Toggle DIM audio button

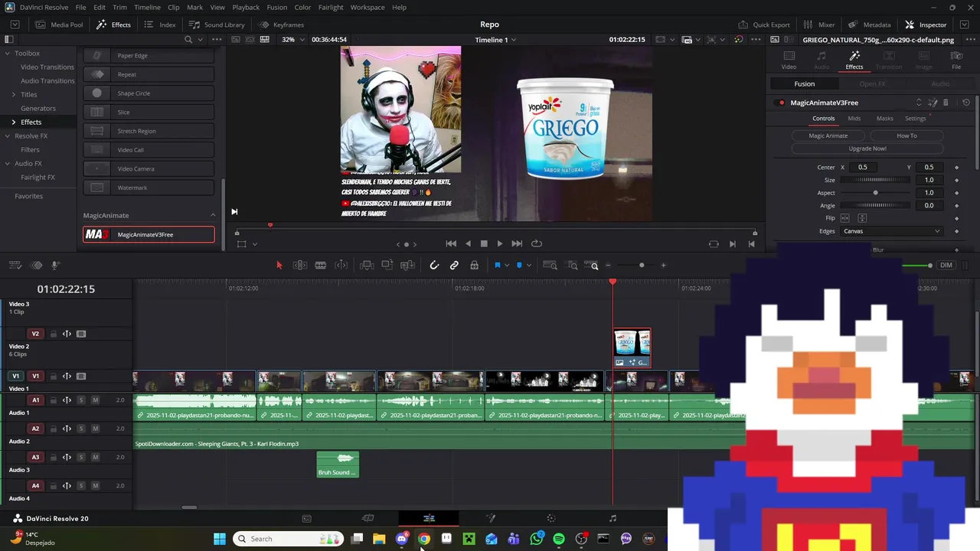click(946, 266)
